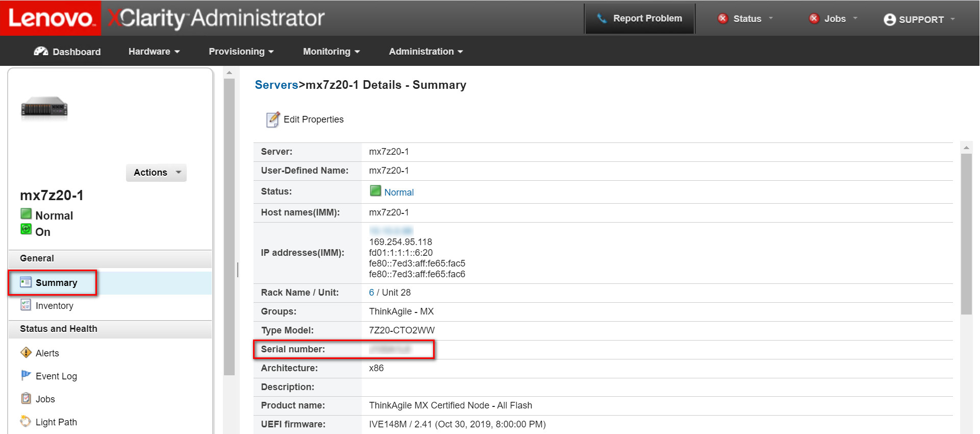Click the Report Problem button

(640, 18)
